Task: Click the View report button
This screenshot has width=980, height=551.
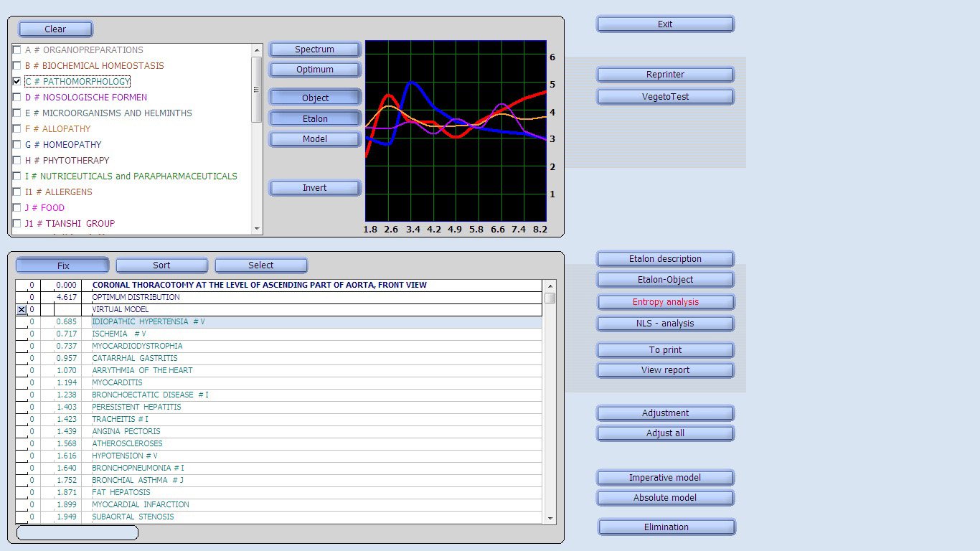Action: tap(665, 370)
